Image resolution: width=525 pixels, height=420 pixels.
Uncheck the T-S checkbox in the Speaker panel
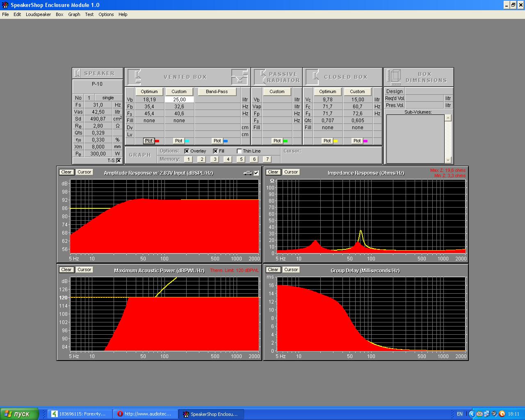click(119, 160)
